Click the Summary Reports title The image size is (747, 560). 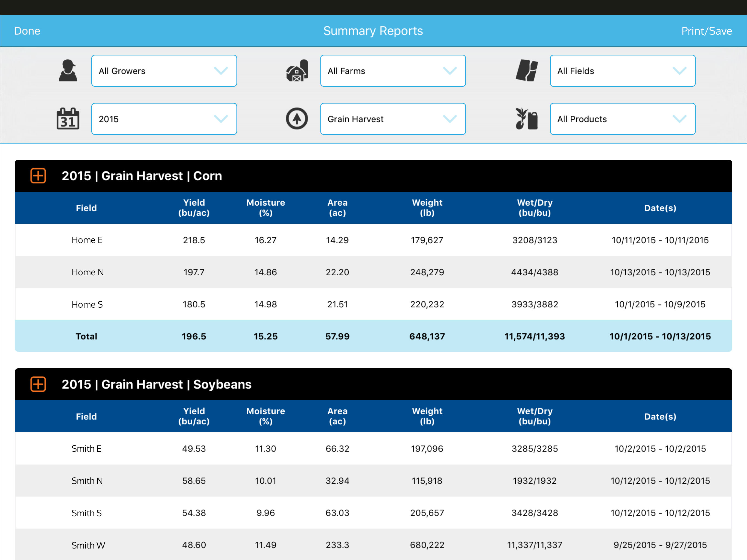click(373, 31)
